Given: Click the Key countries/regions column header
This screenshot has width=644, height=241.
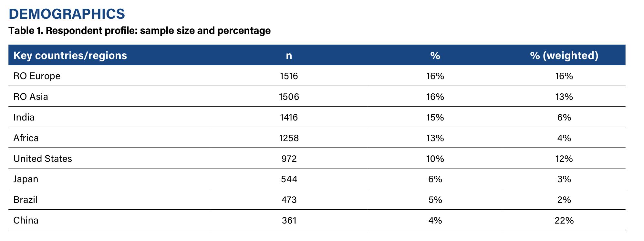Looking at the screenshot, I should point(70,56).
